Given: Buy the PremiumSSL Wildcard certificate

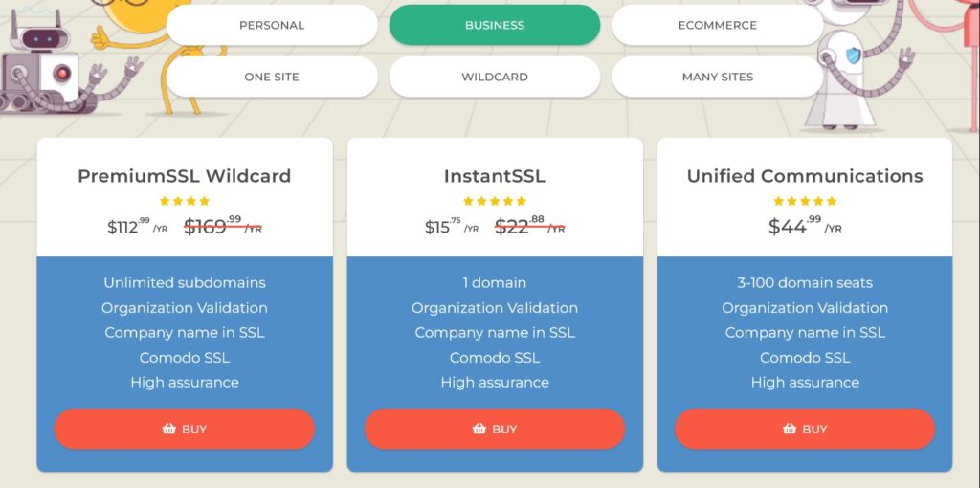Looking at the screenshot, I should point(185,429).
